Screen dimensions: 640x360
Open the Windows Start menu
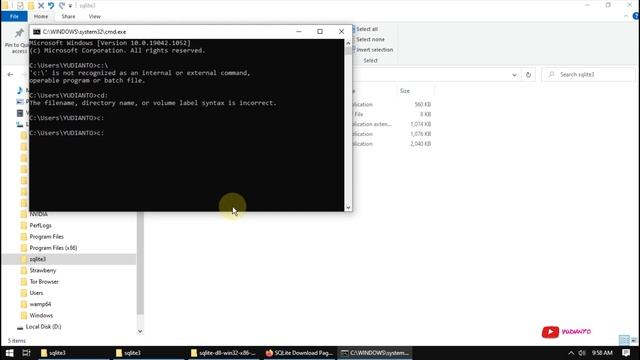click(x=9, y=353)
